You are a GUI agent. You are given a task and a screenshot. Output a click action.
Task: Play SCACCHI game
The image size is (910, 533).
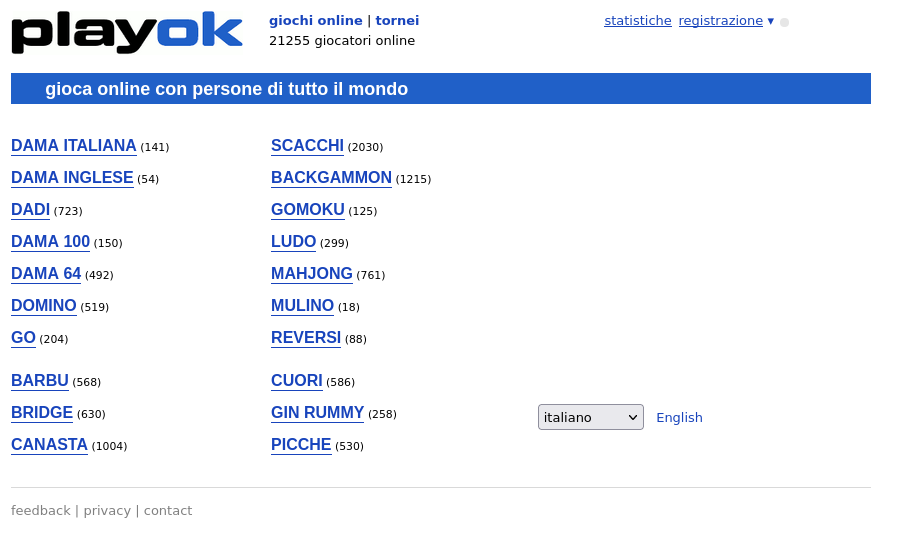307,146
